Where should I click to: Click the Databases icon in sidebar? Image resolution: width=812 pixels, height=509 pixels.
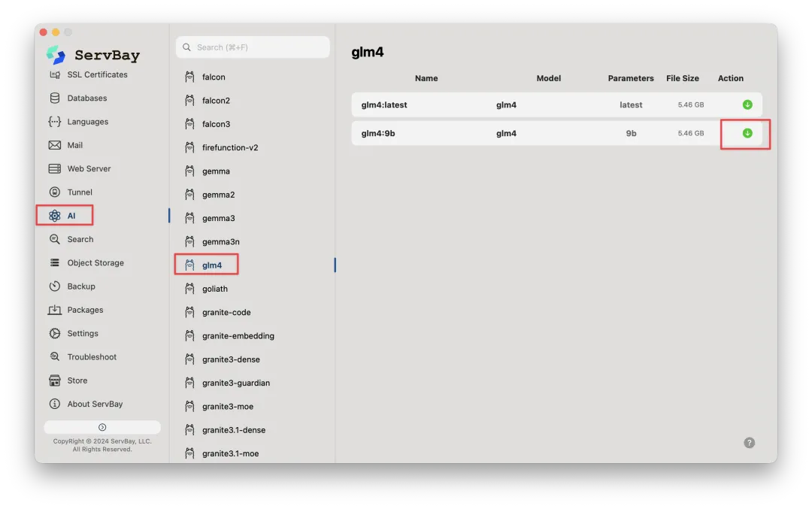(x=54, y=98)
